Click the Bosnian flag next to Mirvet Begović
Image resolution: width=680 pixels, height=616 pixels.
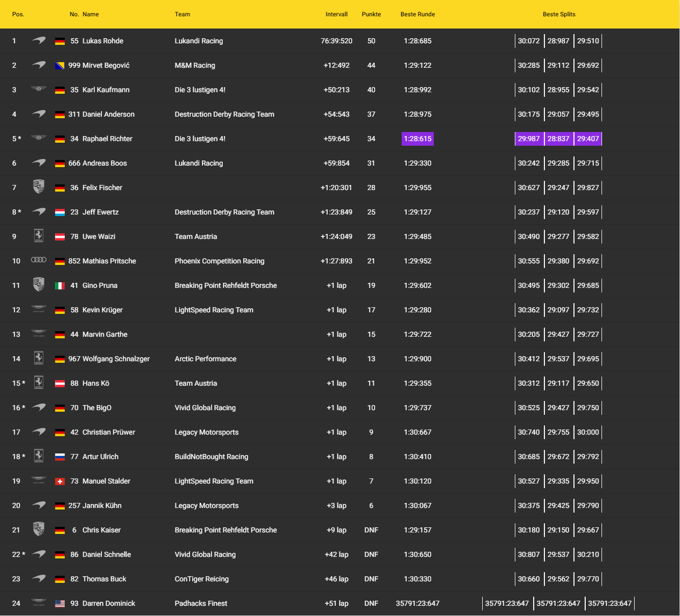[x=60, y=66]
